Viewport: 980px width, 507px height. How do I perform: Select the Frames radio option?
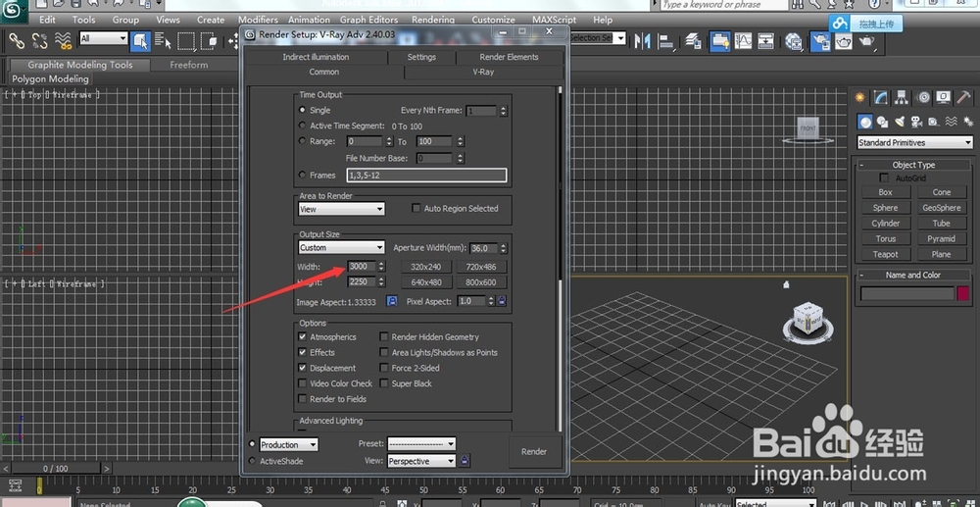(303, 175)
